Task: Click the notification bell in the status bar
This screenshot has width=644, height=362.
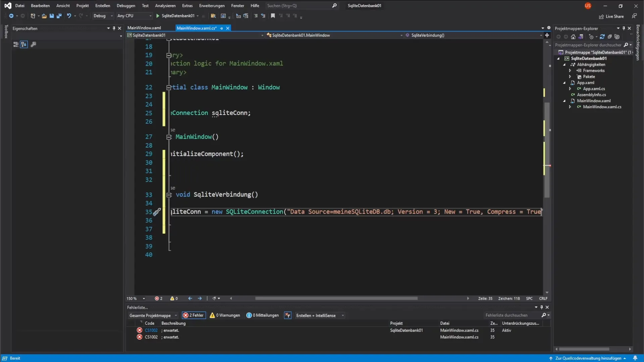Action: pyautogui.click(x=635, y=358)
